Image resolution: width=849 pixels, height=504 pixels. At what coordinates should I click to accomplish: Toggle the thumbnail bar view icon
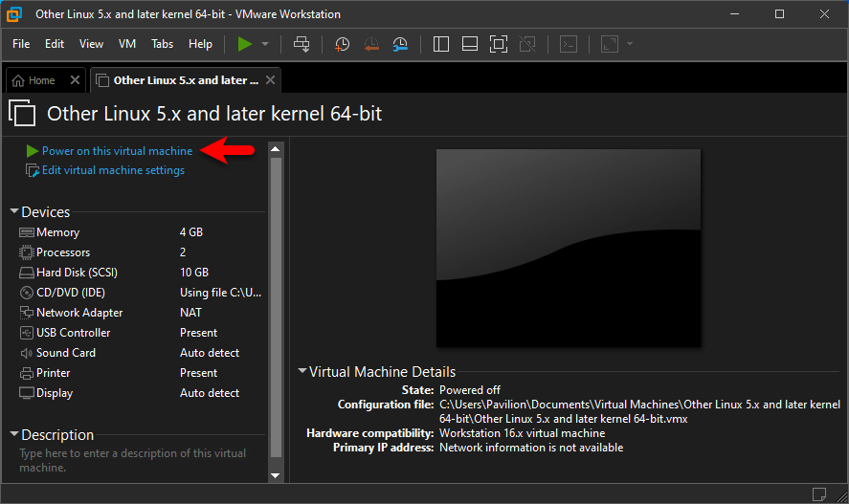[469, 44]
